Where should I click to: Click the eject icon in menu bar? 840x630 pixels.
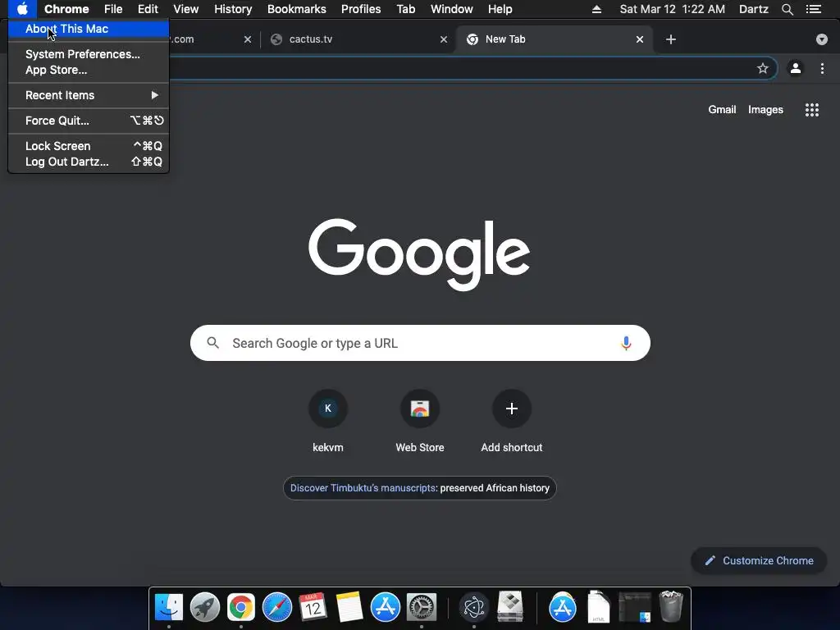pyautogui.click(x=596, y=9)
